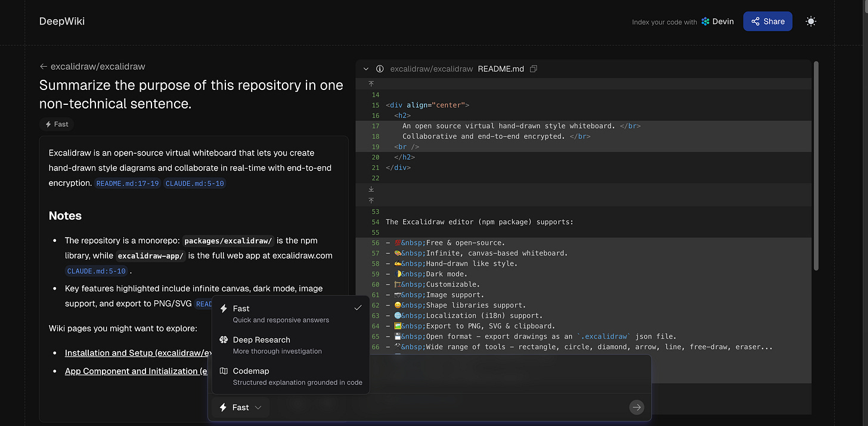This screenshot has width=868, height=426.
Task: Open the Fast mode dropdown at the bottom
Action: (240, 407)
